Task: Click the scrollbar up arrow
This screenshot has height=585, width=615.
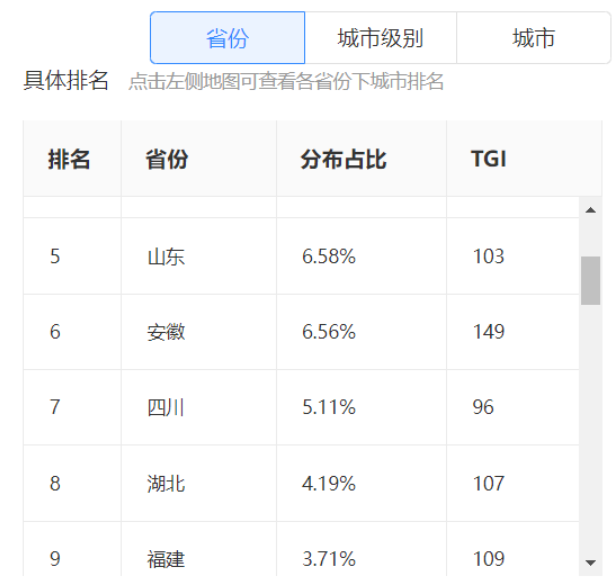Action: [590, 210]
